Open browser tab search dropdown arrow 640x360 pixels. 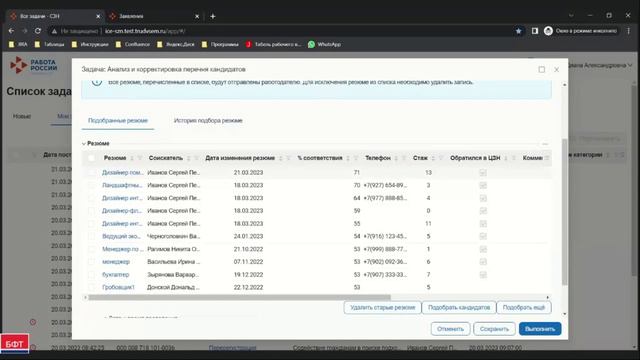[571, 16]
